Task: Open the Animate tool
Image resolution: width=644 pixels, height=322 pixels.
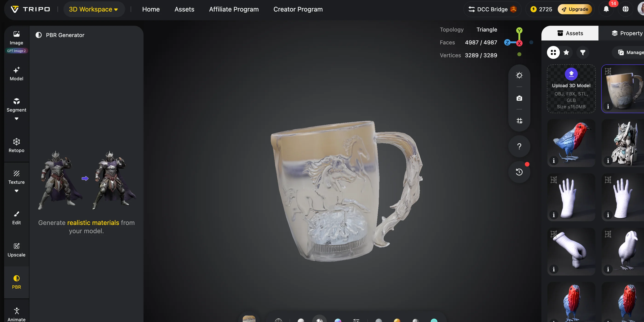Action: pyautogui.click(x=16, y=314)
